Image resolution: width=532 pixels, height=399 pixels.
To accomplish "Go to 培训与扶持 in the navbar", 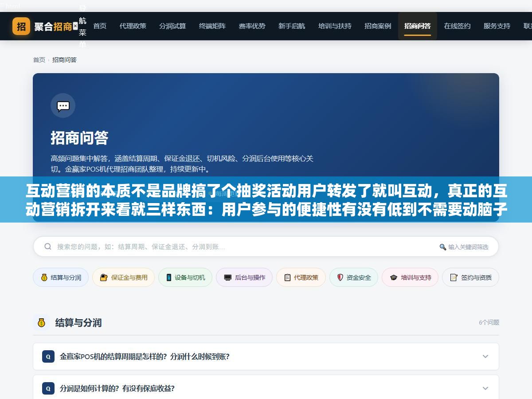I will coord(335,26).
